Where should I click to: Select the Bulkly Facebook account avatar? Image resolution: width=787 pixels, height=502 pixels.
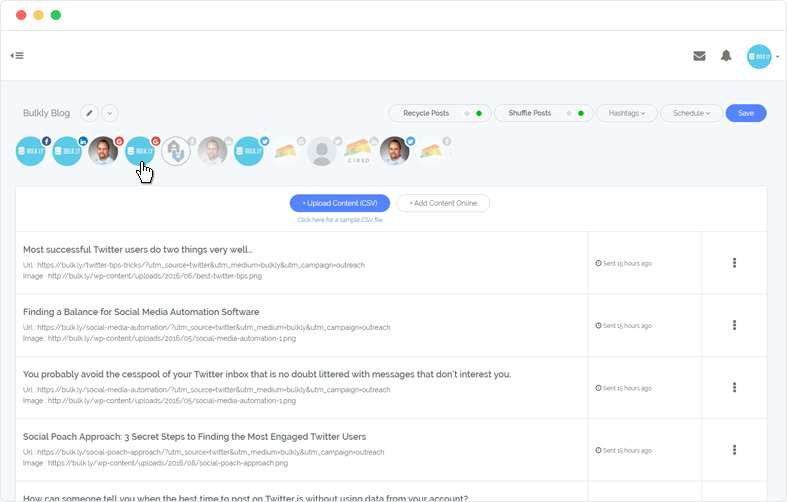click(31, 151)
